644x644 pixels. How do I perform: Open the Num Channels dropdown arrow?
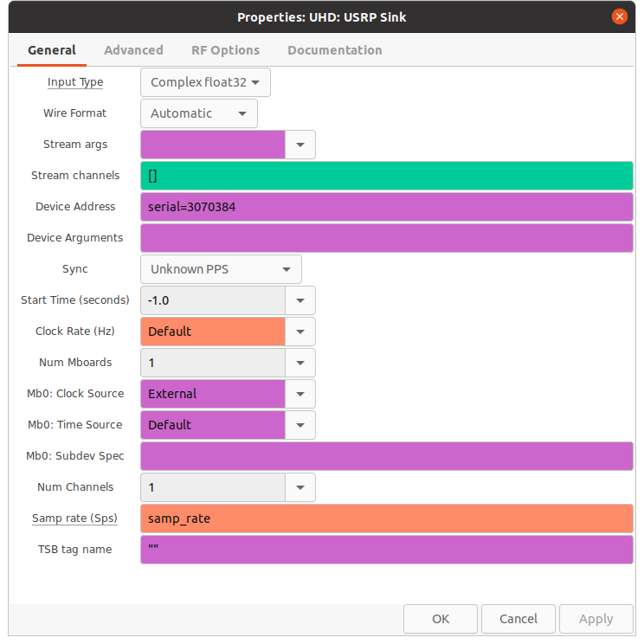click(x=300, y=487)
